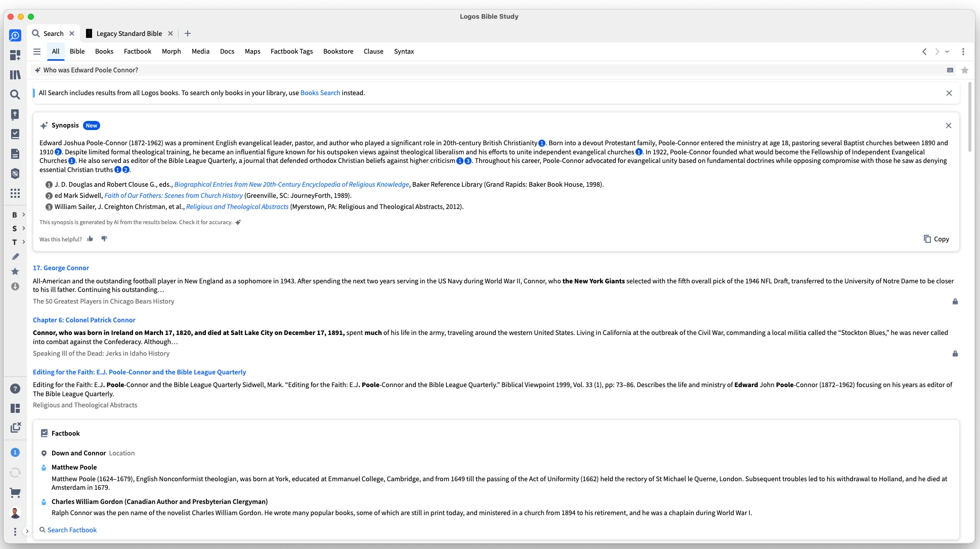Click the Help question mark icon

15,389
